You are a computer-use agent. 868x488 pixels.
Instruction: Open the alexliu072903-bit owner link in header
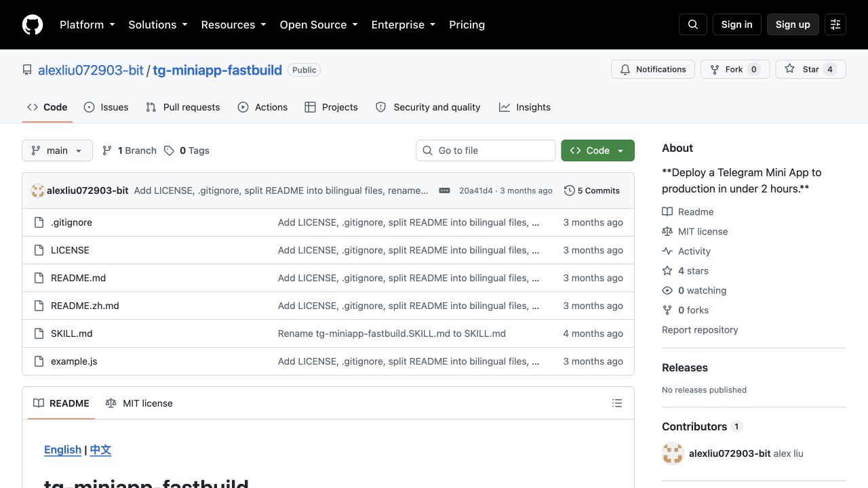click(x=91, y=70)
